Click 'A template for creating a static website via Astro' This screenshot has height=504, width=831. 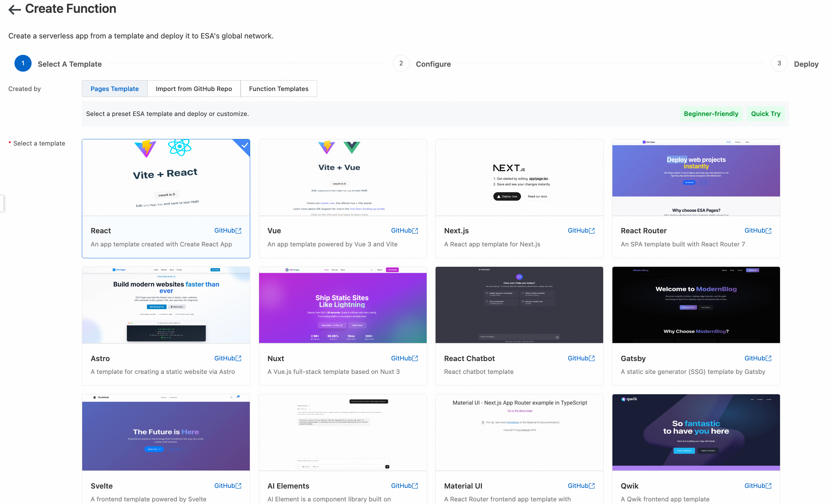[x=163, y=372]
